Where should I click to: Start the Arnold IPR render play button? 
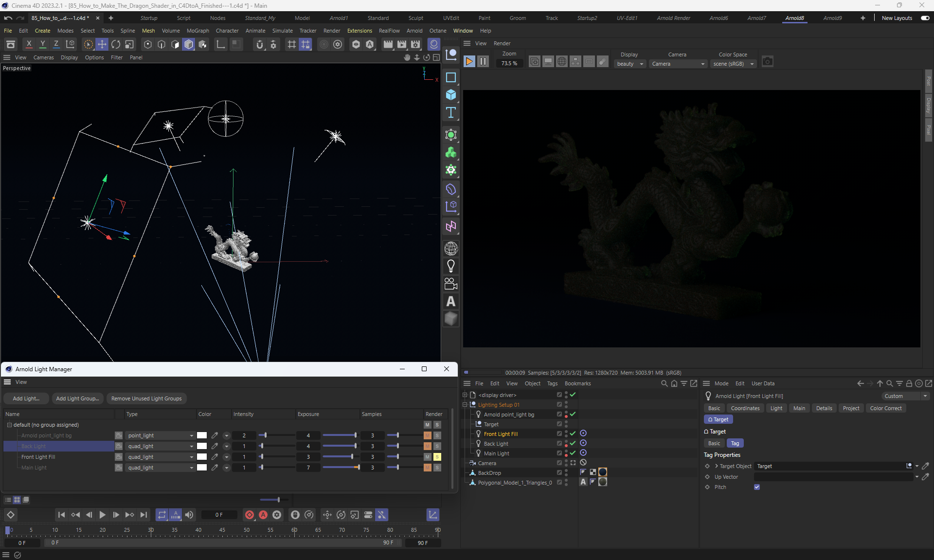pyautogui.click(x=469, y=61)
